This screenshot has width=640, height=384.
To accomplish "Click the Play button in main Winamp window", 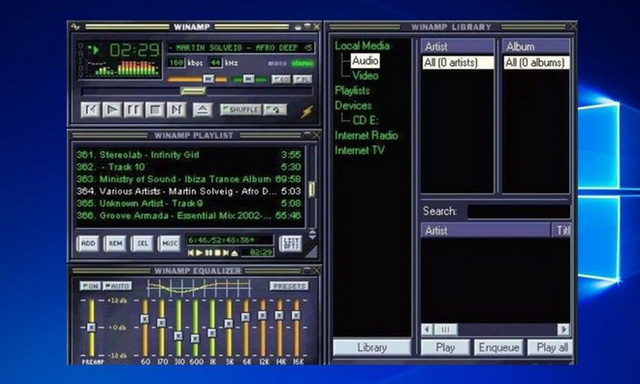I will pos(112,110).
